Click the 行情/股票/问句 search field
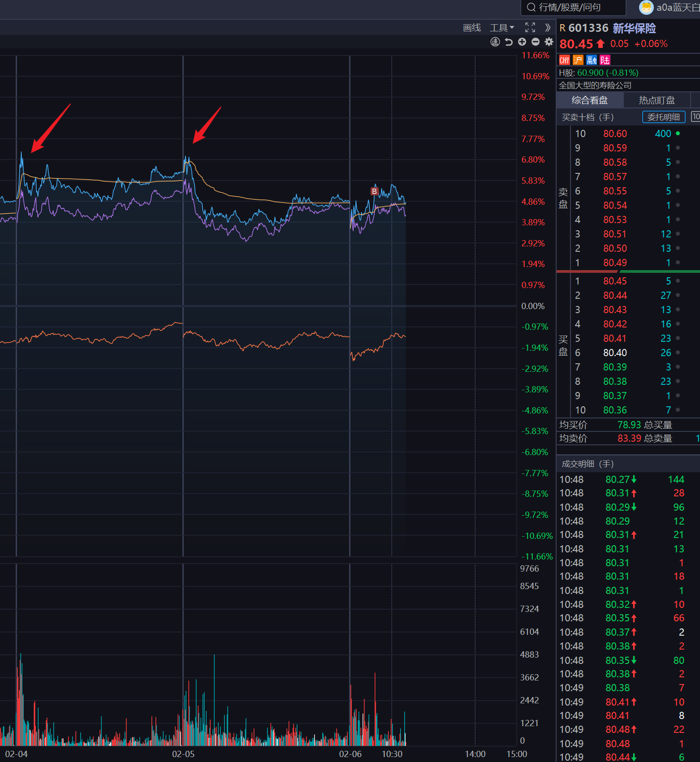Image resolution: width=700 pixels, height=762 pixels. (574, 7)
